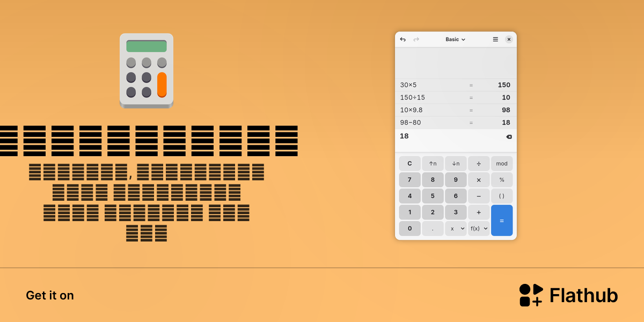Open the f(x) functions dropdown

point(479,229)
